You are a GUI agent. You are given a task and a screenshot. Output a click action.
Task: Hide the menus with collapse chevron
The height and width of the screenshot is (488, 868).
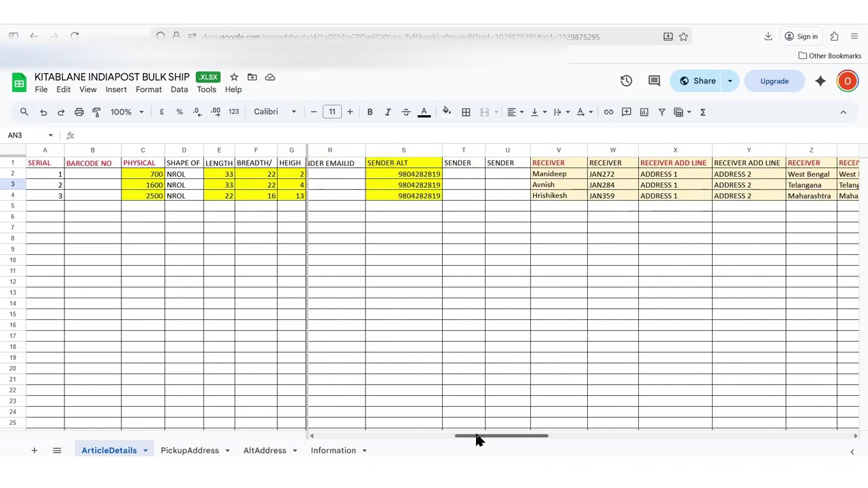click(x=843, y=112)
